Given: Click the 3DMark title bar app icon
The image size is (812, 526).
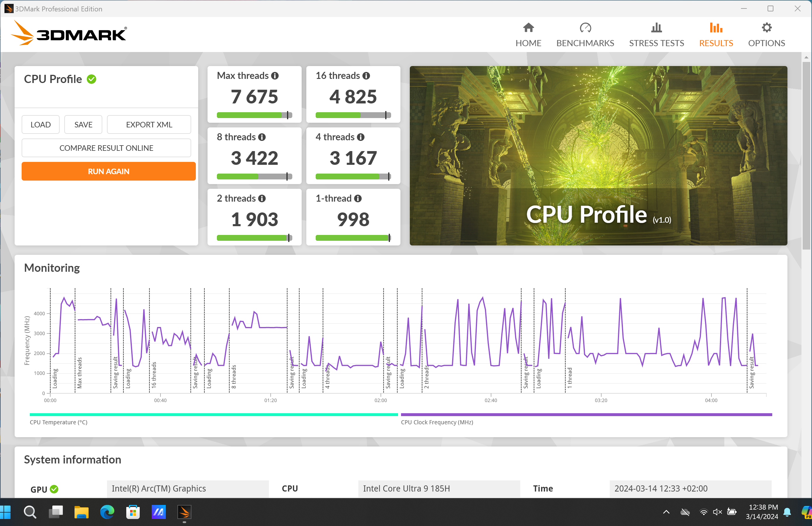Looking at the screenshot, I should point(9,8).
